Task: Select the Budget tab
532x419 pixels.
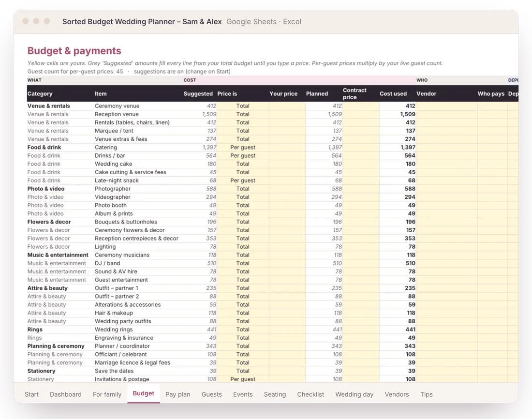Action: pyautogui.click(x=144, y=393)
